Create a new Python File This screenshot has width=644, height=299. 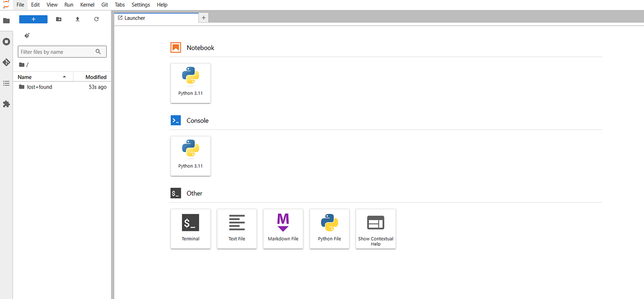(x=329, y=229)
